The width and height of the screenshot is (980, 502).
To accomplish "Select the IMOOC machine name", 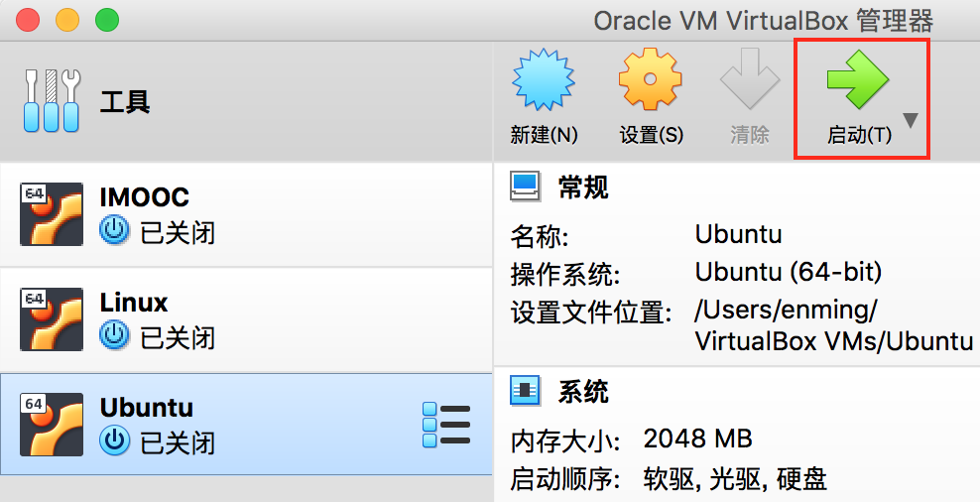I will 145,197.
